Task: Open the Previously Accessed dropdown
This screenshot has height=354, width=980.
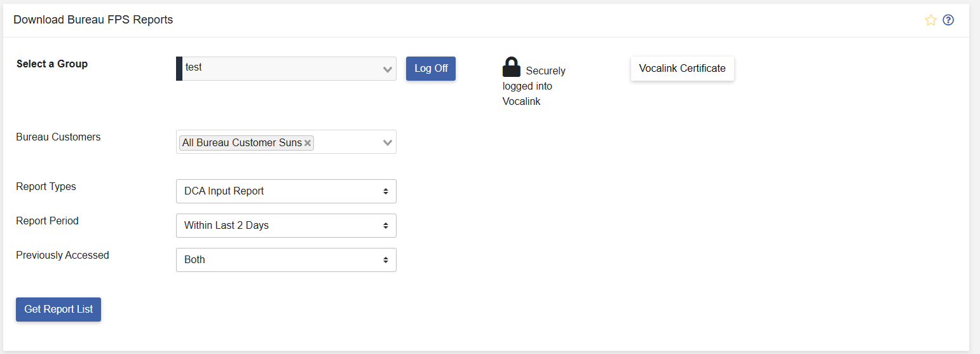Action: [x=286, y=260]
